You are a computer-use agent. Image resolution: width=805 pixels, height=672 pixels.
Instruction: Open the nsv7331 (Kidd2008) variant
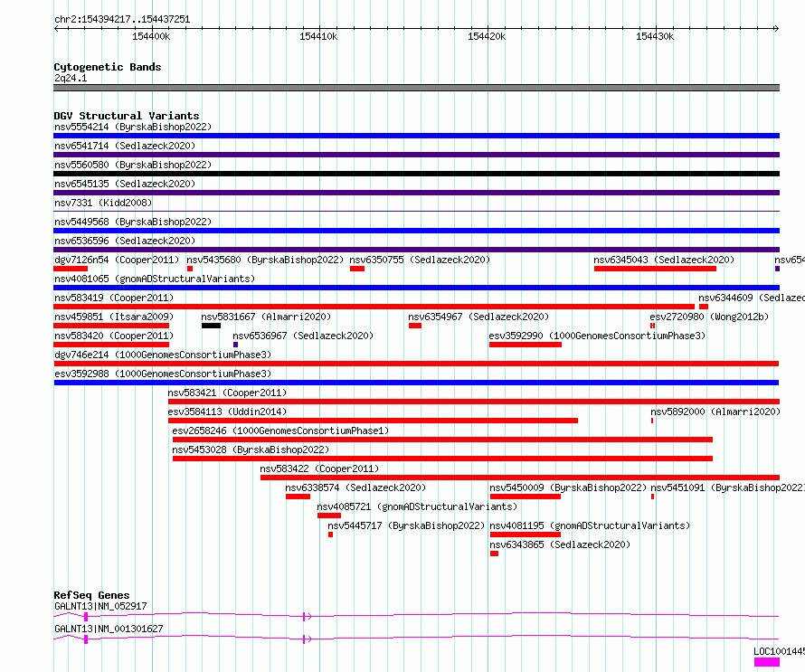pos(103,203)
